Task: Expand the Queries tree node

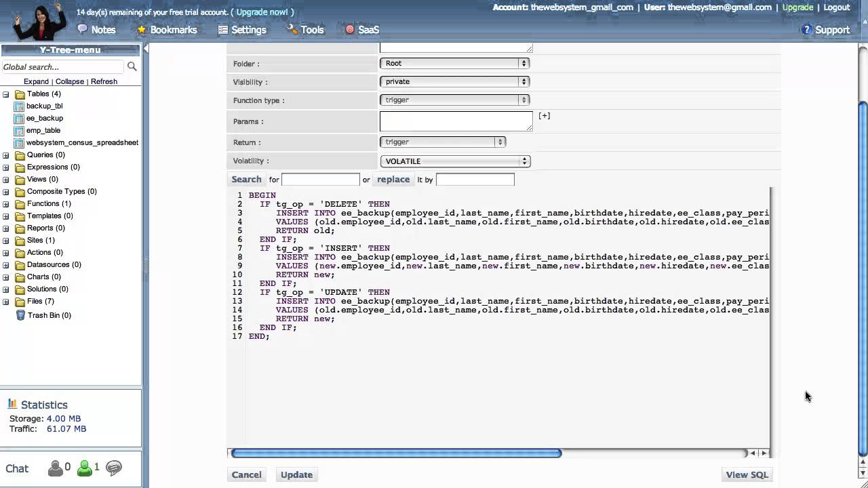Action: [6, 155]
